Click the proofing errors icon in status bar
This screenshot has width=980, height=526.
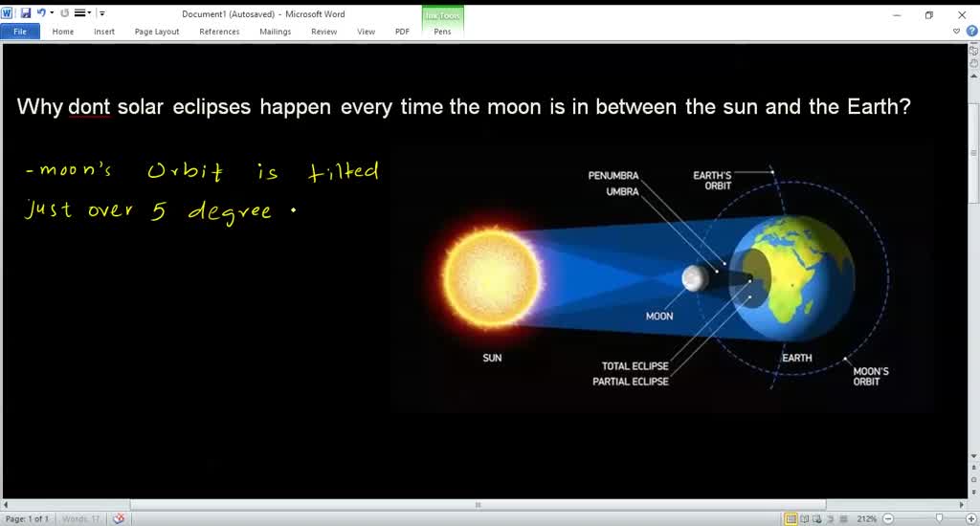(x=118, y=519)
